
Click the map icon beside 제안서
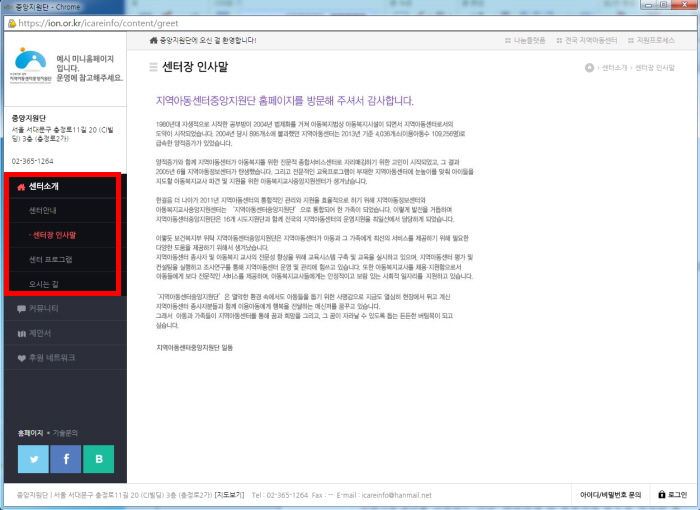(21, 334)
